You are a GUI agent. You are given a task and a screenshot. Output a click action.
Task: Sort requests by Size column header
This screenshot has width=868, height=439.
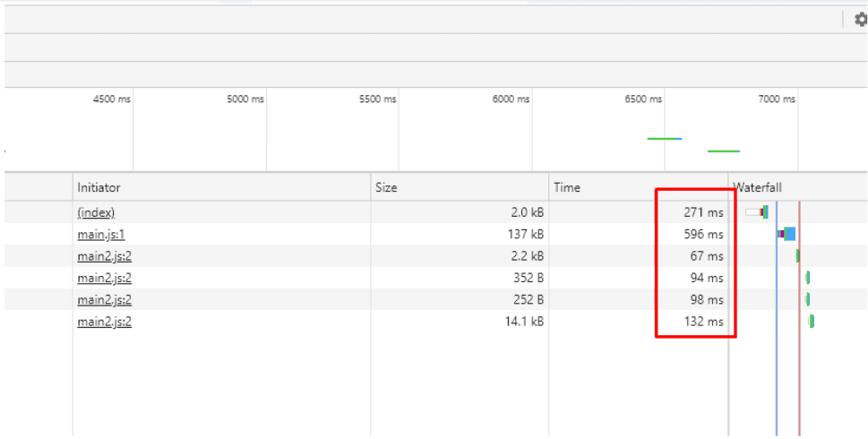point(386,187)
